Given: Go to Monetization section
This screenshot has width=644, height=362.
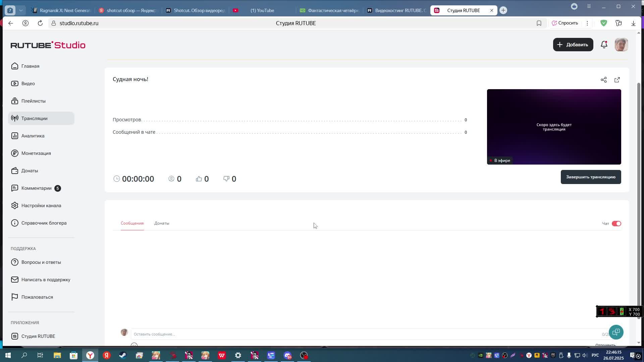Looking at the screenshot, I should click(36, 153).
